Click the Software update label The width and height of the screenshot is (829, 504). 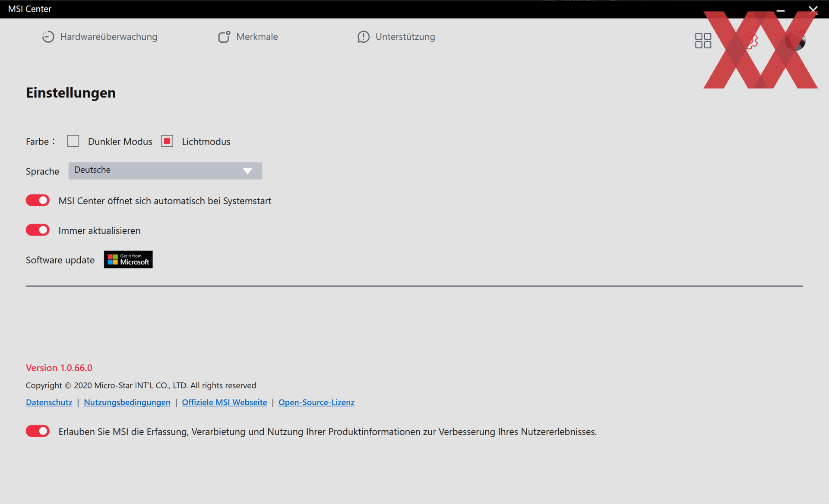pyautogui.click(x=60, y=260)
